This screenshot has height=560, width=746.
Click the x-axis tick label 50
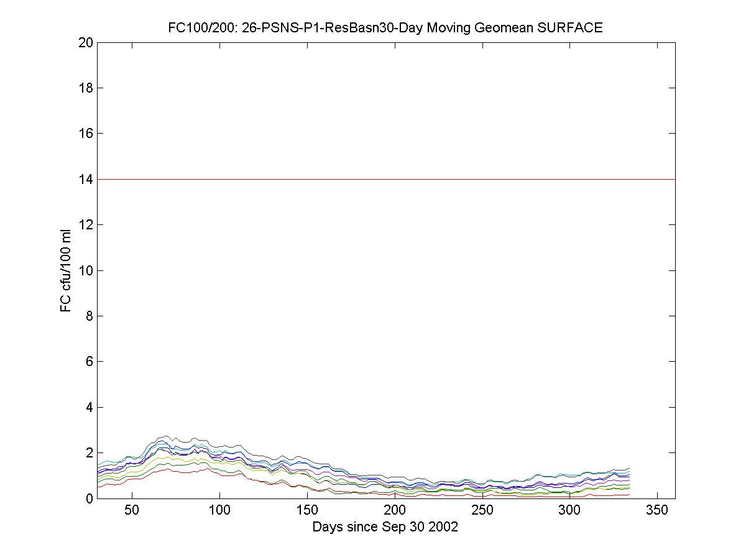(132, 510)
